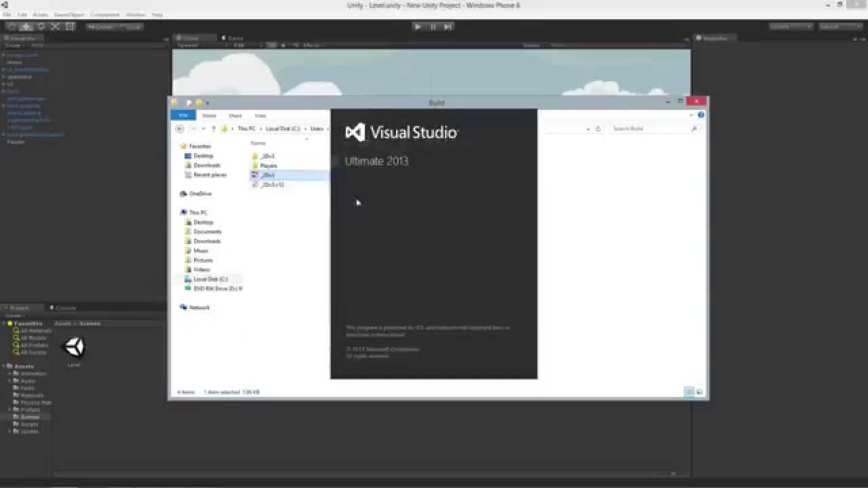Click the Step frame button in Unity
This screenshot has width=868, height=488.
pyautogui.click(x=448, y=26)
